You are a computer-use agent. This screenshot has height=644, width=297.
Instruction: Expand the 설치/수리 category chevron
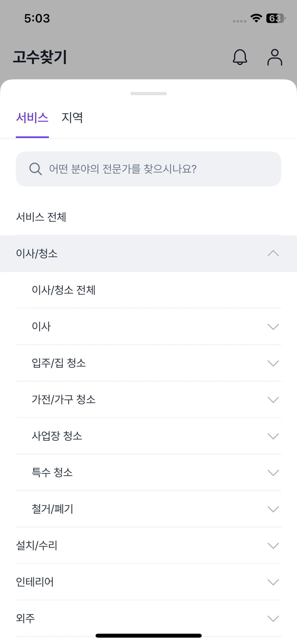(x=273, y=546)
